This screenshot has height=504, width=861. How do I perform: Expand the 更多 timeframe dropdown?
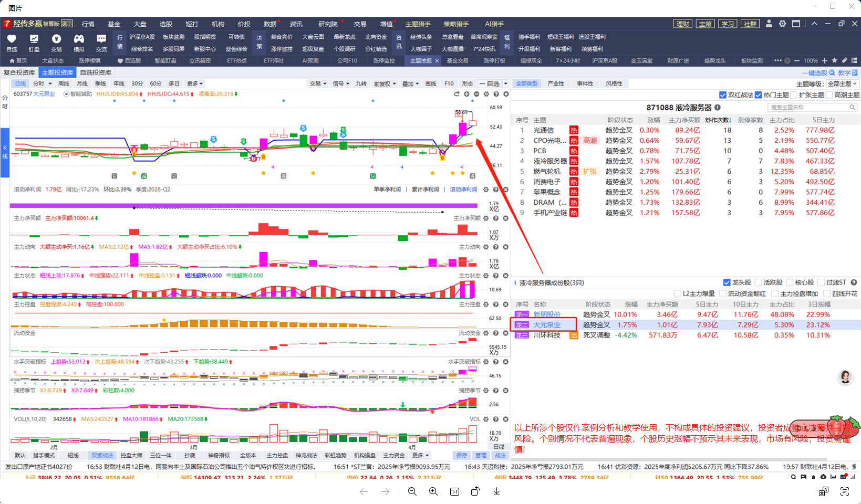(194, 84)
